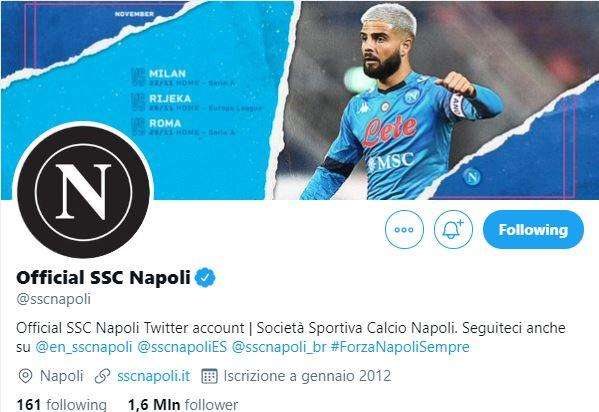Screen dimensions: 599x412
Task: Toggle the Following button
Action: 533,230
